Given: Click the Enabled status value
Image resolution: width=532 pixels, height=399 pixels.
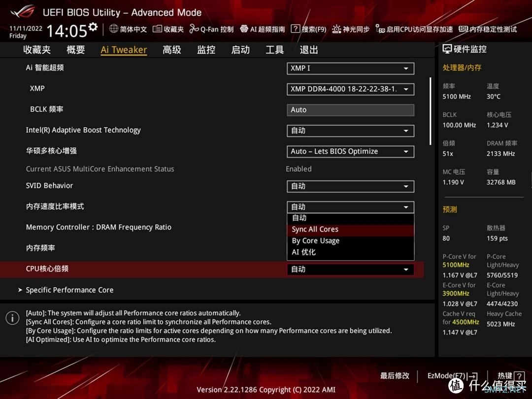Looking at the screenshot, I should click(299, 169).
